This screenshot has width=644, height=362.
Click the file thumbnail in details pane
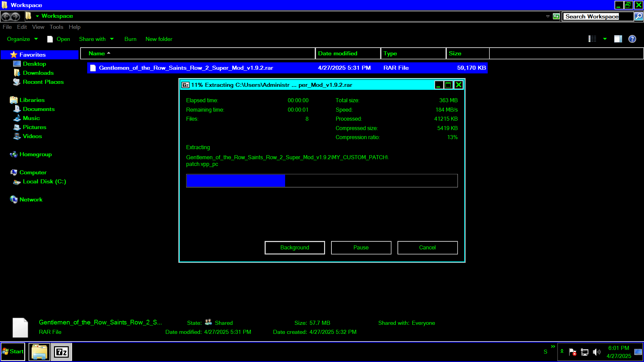click(x=20, y=327)
